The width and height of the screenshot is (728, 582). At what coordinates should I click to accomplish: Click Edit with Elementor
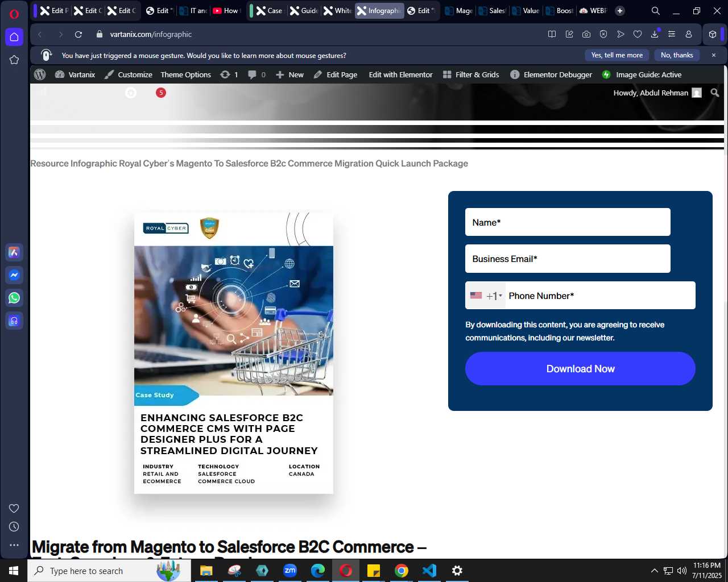[400, 74]
